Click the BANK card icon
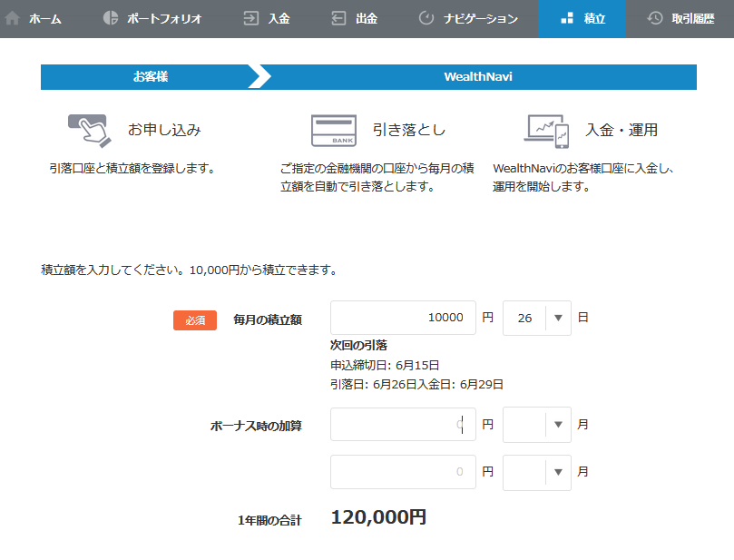Screen dimensions: 734x560 (x=334, y=131)
